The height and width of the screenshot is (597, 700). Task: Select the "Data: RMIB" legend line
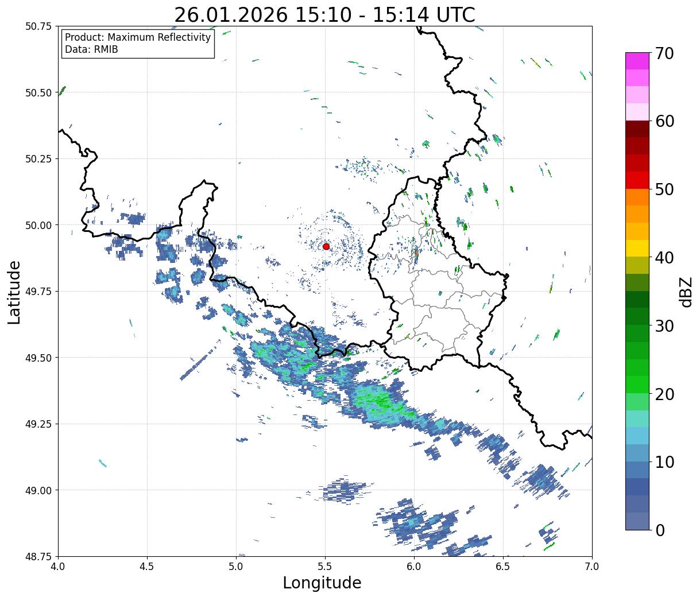pyautogui.click(x=91, y=50)
